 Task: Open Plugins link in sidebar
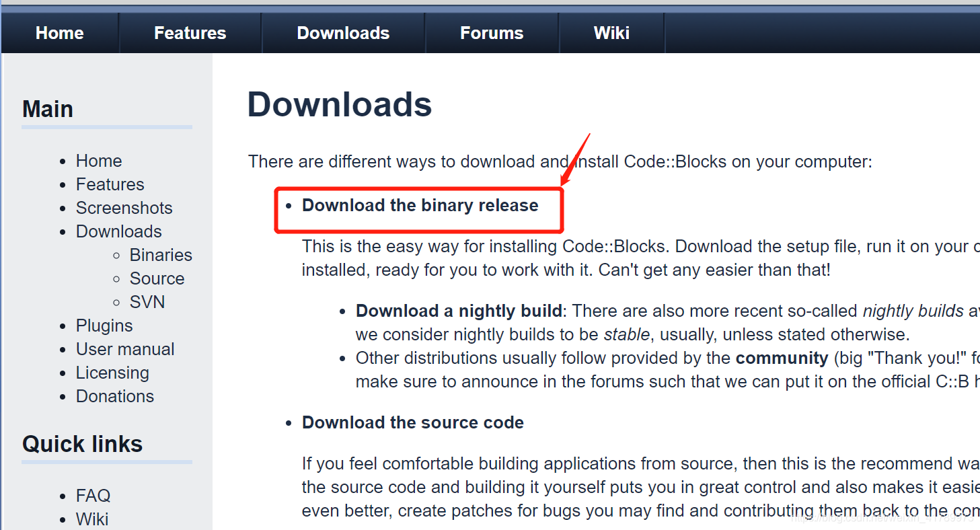point(104,326)
